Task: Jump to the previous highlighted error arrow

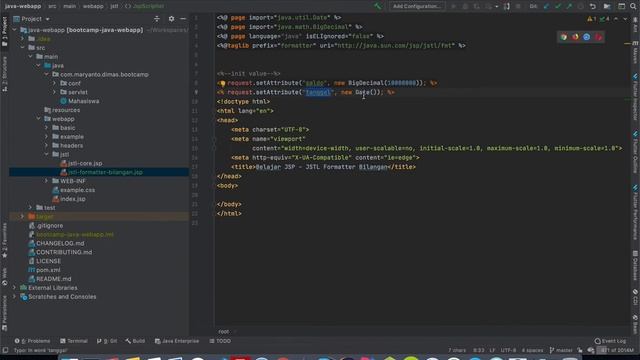Action: pos(616,19)
